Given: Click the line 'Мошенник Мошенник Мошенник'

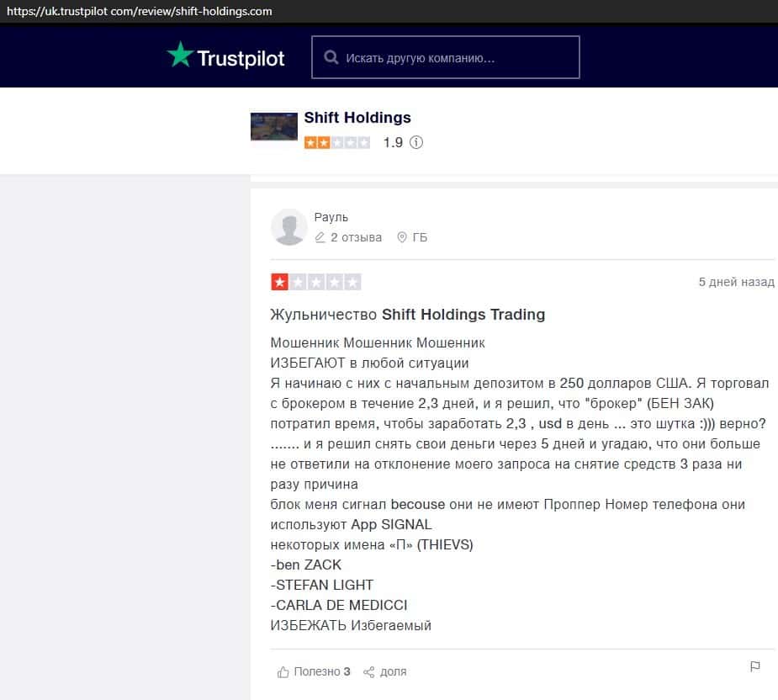Looking at the screenshot, I should point(378,343).
